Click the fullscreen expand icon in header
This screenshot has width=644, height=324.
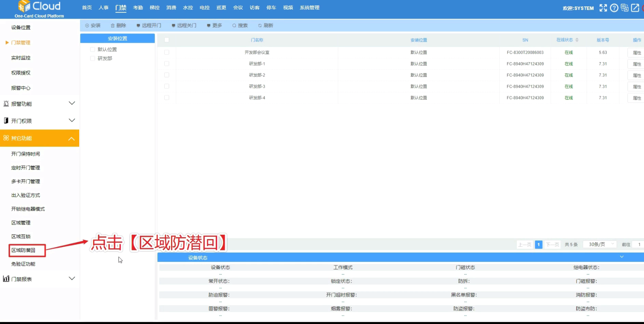coord(603,8)
